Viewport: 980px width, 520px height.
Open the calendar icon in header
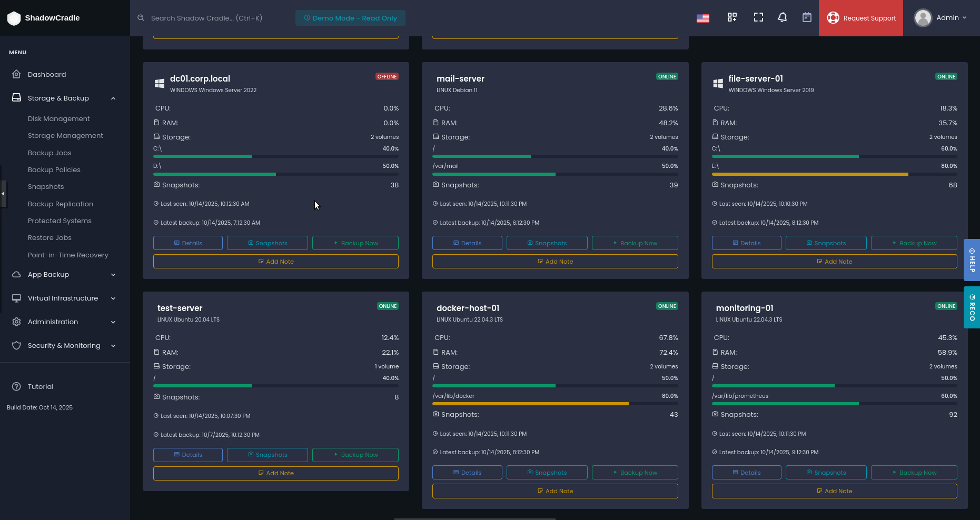coord(807,17)
